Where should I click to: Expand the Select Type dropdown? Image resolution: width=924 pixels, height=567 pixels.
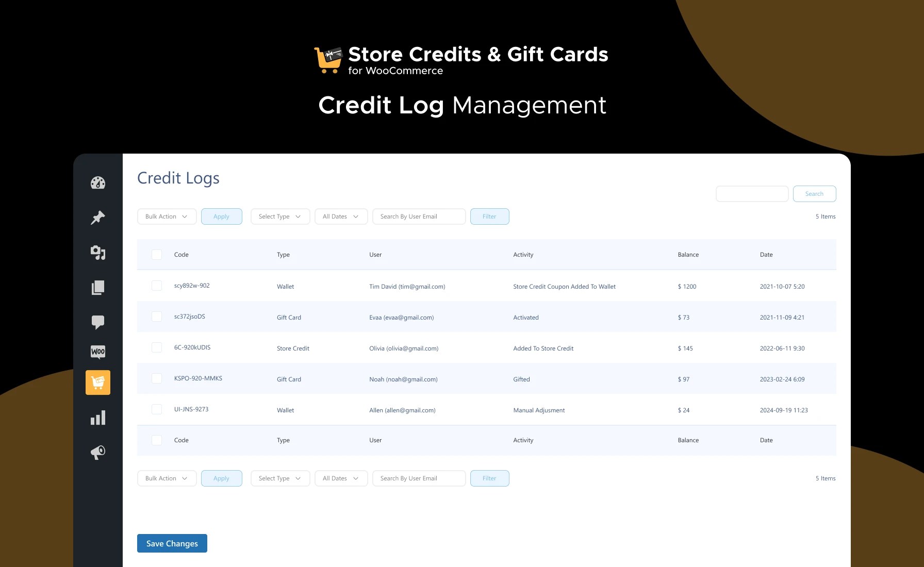click(x=279, y=216)
